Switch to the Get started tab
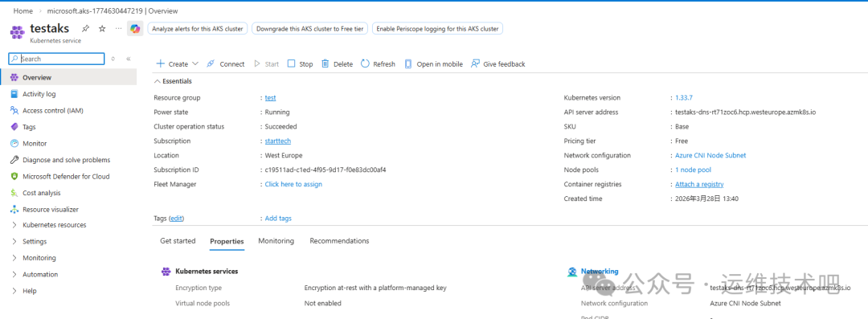868x319 pixels. click(178, 241)
